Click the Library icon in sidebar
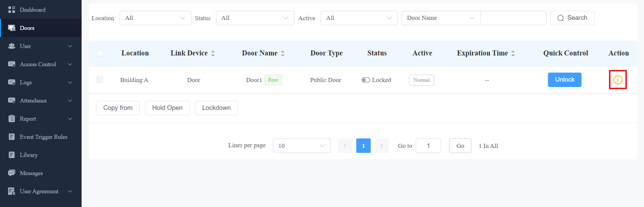This screenshot has height=207, width=644. click(x=12, y=155)
